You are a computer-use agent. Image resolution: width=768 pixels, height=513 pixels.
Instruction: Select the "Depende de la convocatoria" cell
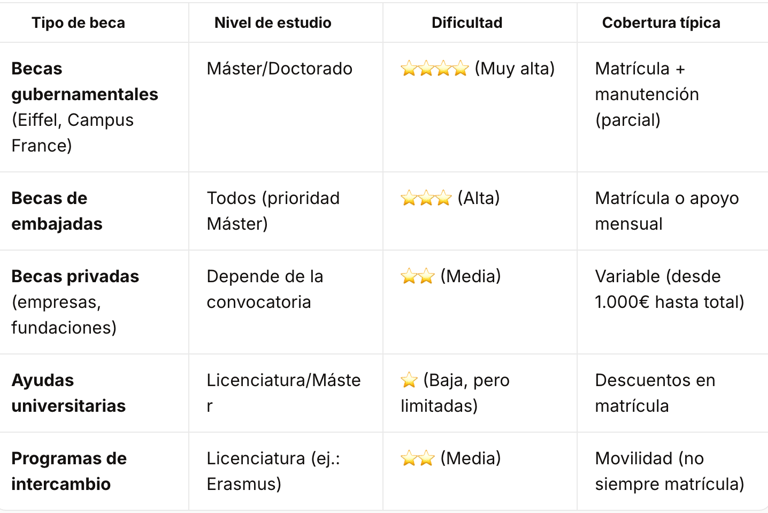(x=265, y=289)
